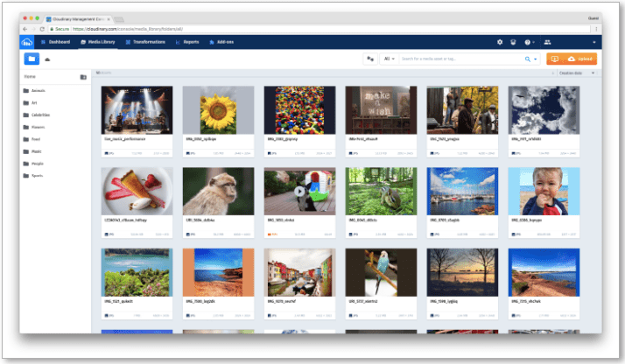Click the media library widget icon in orange button
This screenshot has height=364, width=625.
click(x=554, y=59)
